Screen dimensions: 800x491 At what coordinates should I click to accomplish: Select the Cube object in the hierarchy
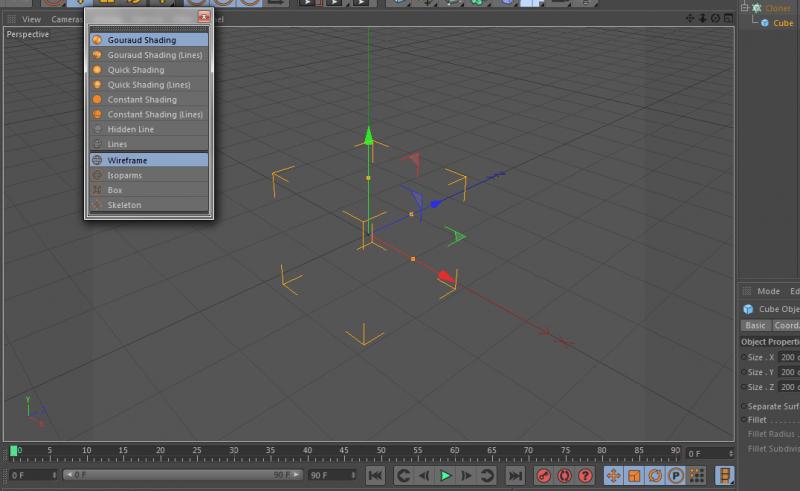pos(782,23)
